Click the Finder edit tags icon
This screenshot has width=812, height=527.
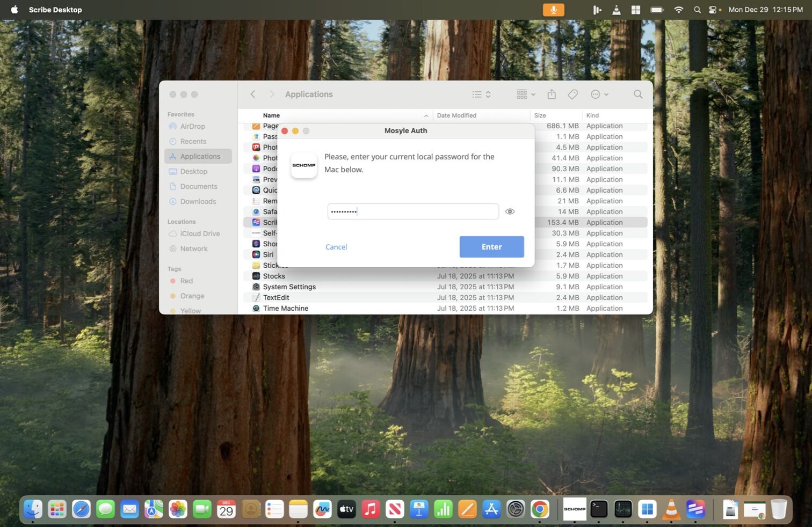(572, 94)
